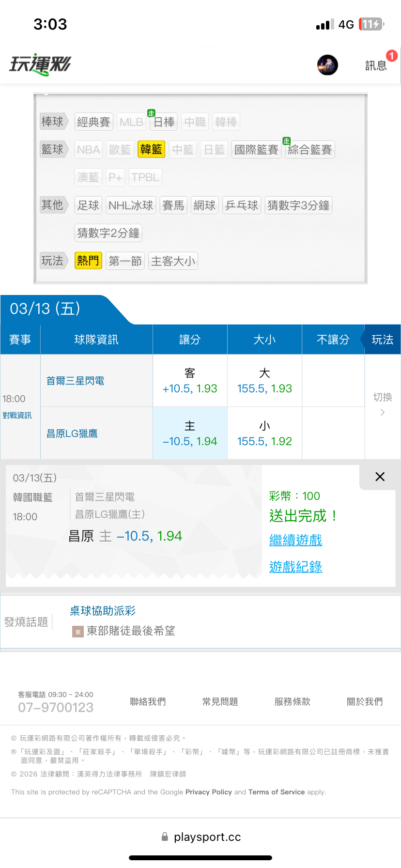Open the user profile avatar
Image resolution: width=401 pixels, height=868 pixels.
point(327,65)
